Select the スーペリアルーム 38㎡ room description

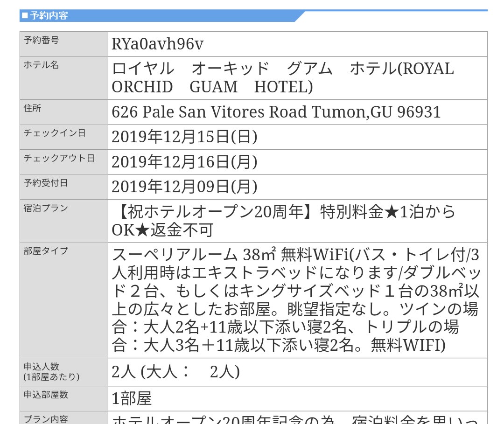[x=296, y=300]
